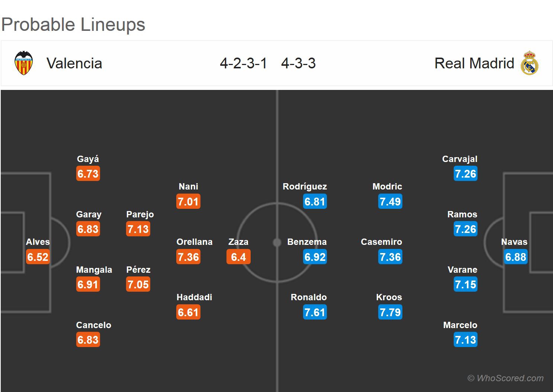Click the Valencia club crest icon
The height and width of the screenshot is (392, 553).
point(23,63)
